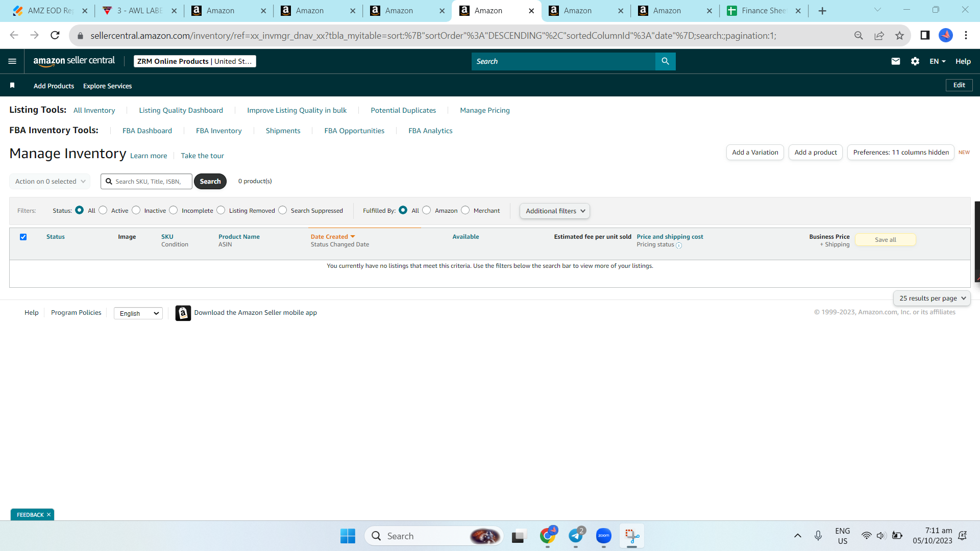
Task: Open the browser tab search chevron
Action: point(877,10)
